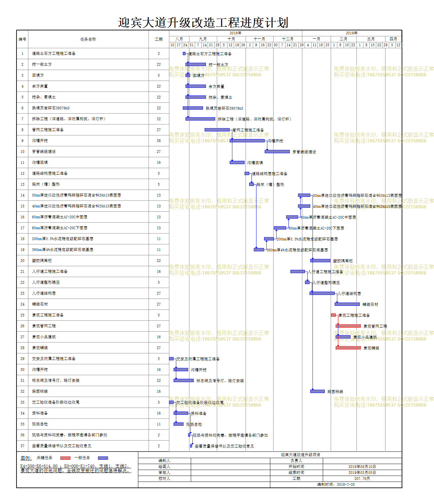
Task: Select 人行道整形碾压 in the task name column
Action: pos(46,282)
